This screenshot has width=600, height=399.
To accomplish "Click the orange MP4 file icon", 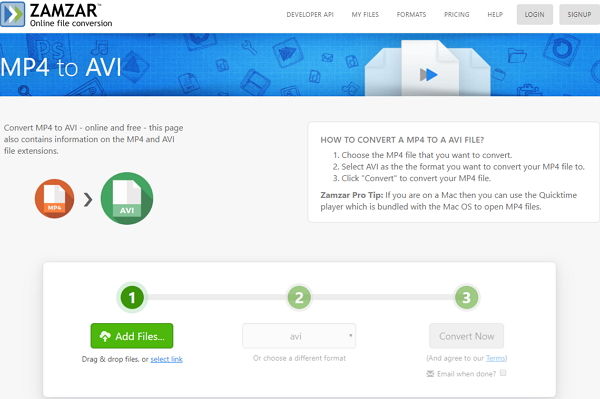I will (54, 199).
